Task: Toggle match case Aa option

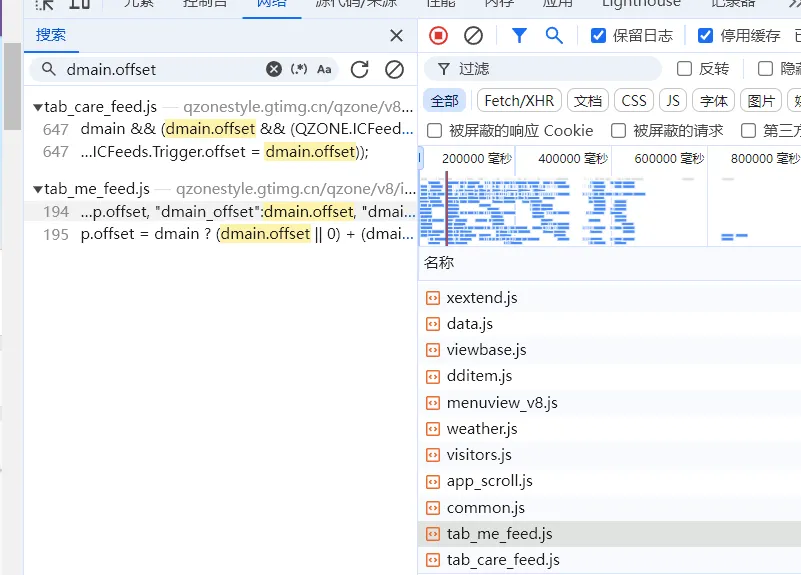Action: point(324,69)
